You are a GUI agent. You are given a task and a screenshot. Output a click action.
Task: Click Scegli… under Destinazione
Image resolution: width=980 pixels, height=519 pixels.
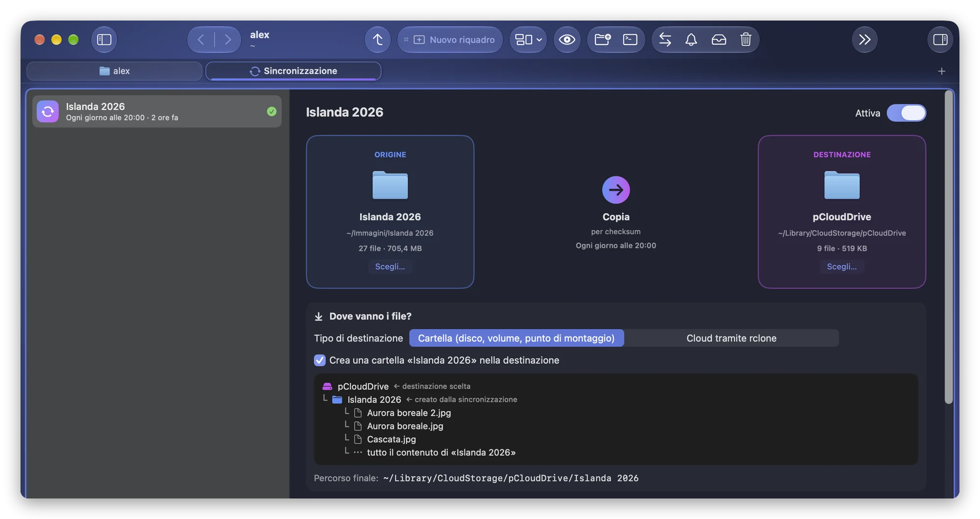[x=842, y=267]
